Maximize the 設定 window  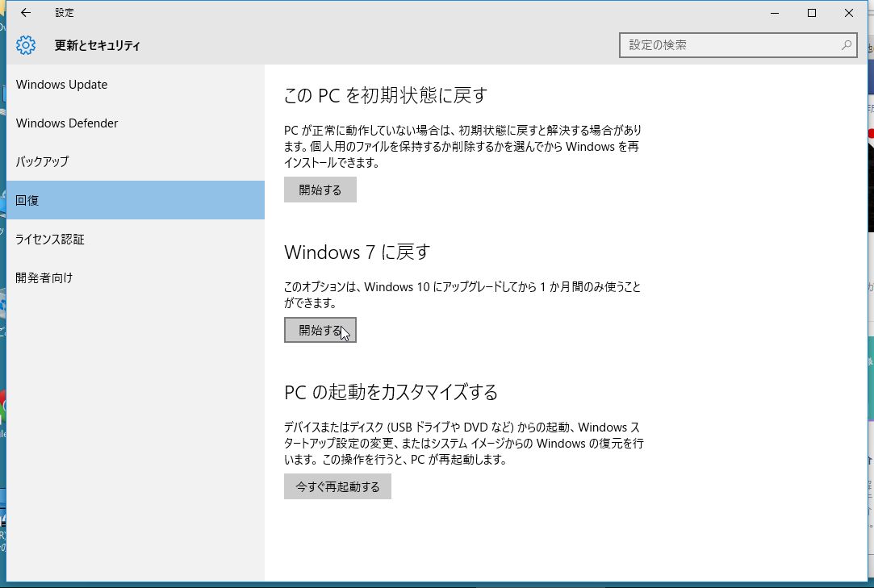(812, 13)
